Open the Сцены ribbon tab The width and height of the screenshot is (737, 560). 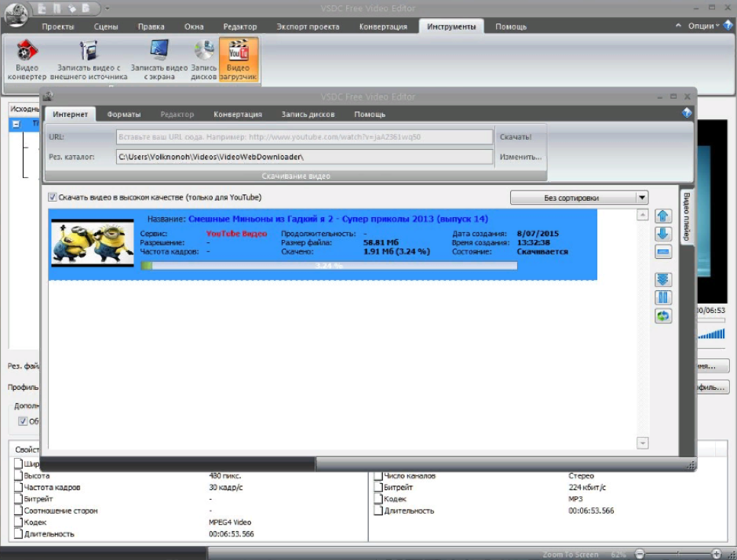(106, 27)
